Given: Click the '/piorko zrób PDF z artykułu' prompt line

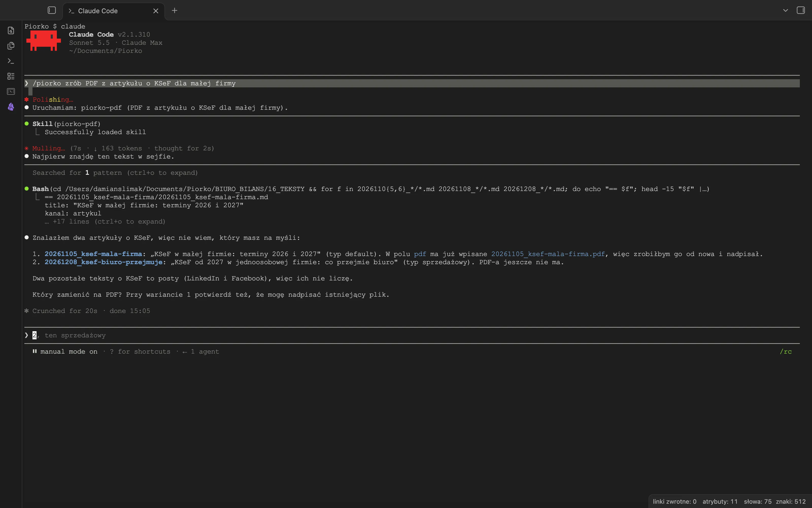Looking at the screenshot, I should click(412, 83).
